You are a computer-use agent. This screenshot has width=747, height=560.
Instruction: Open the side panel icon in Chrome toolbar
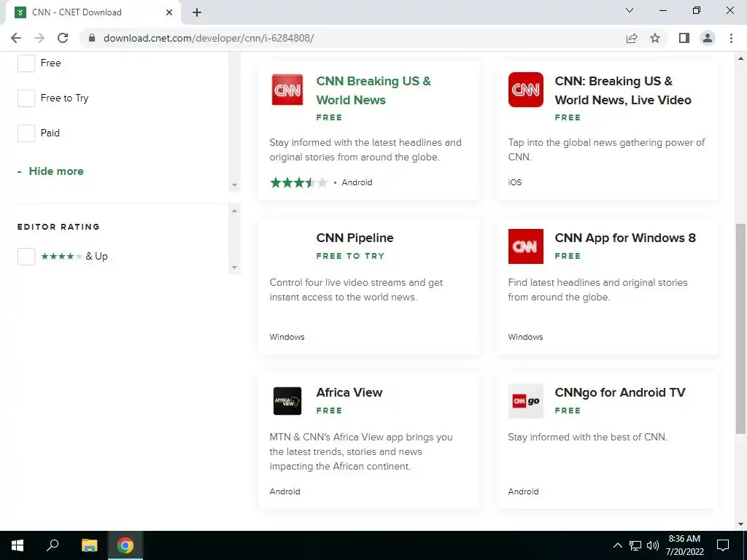click(x=684, y=38)
